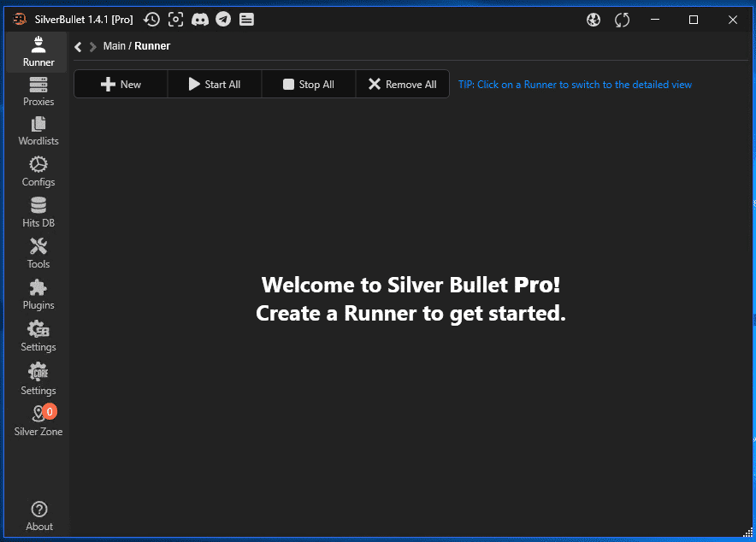Click the detailed view TIP text

tap(575, 85)
